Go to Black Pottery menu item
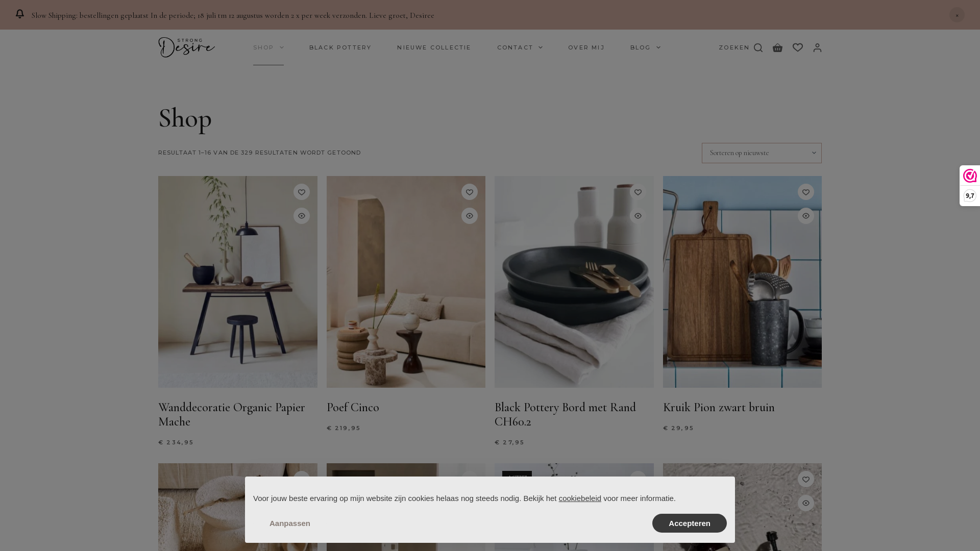This screenshot has height=551, width=980. coord(340,47)
